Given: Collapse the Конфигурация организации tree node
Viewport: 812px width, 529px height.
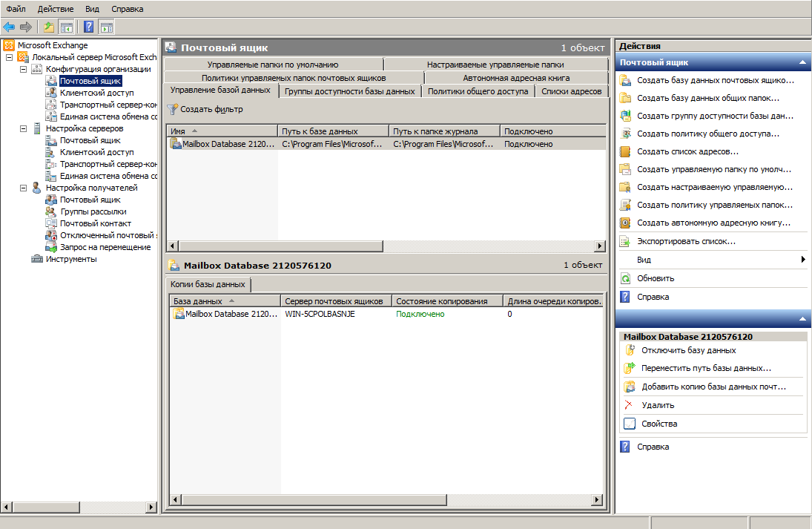Looking at the screenshot, I should click(x=23, y=70).
